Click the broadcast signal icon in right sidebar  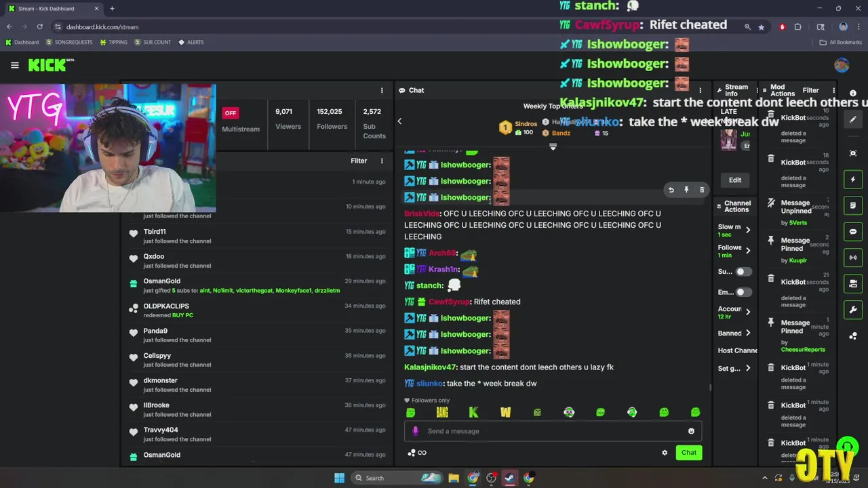coord(853,258)
